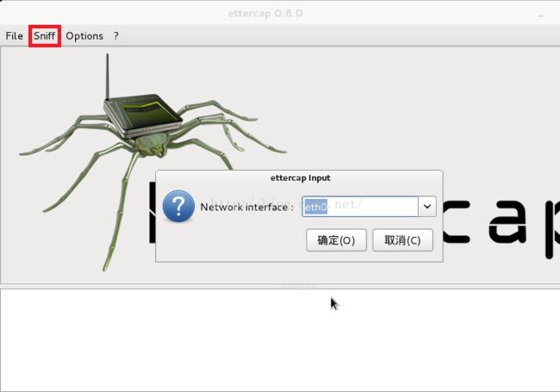Click the 'Network interface :' label
The height and width of the screenshot is (392, 560).
click(246, 207)
